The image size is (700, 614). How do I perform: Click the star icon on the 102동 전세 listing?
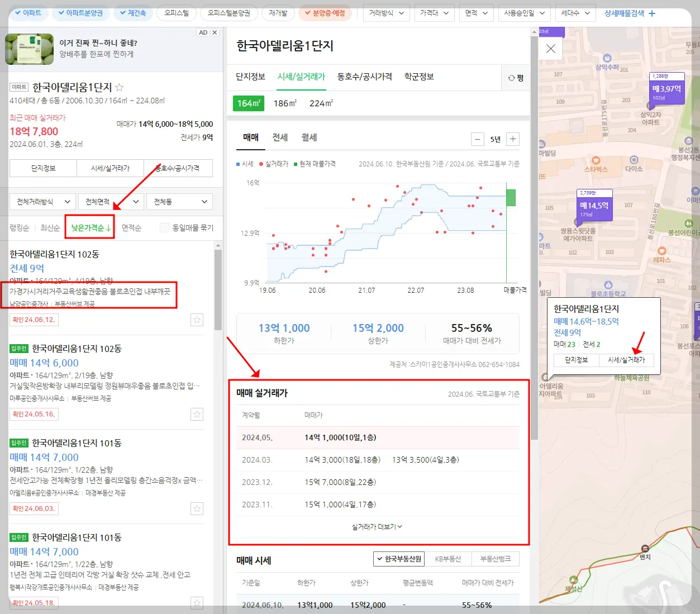coord(197,320)
